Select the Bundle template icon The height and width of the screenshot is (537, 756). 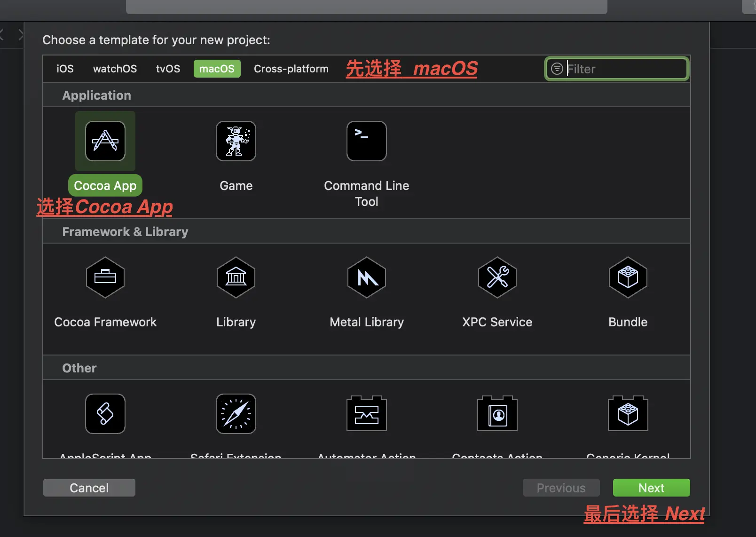(x=628, y=277)
